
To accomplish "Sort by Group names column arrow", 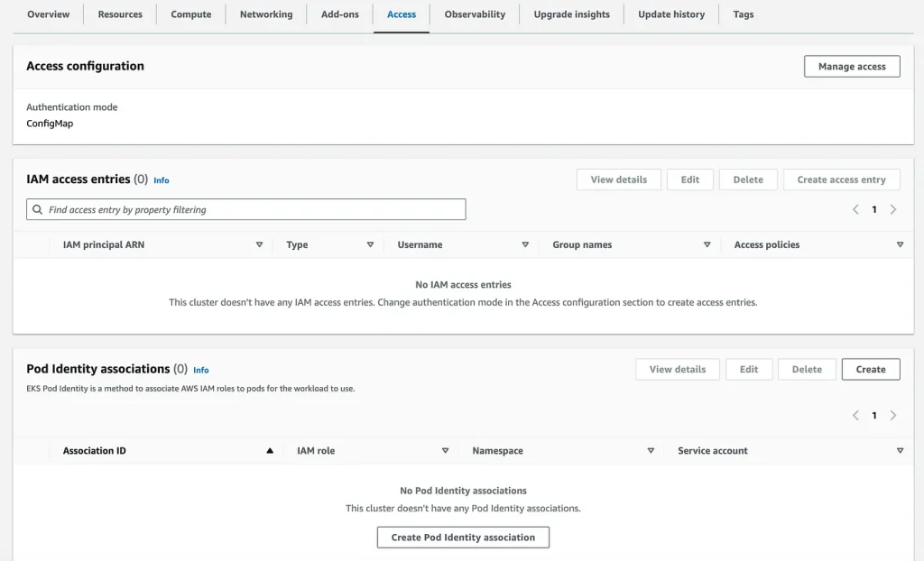I will click(707, 244).
